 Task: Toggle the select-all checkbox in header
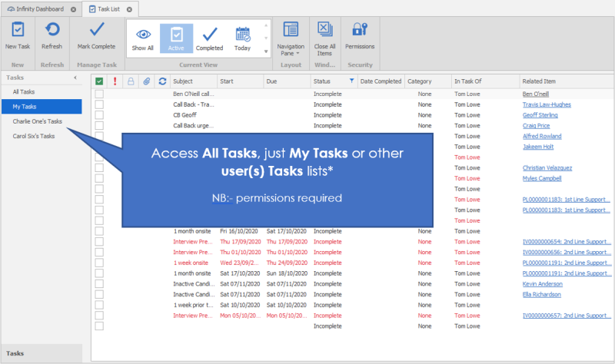pyautogui.click(x=99, y=81)
